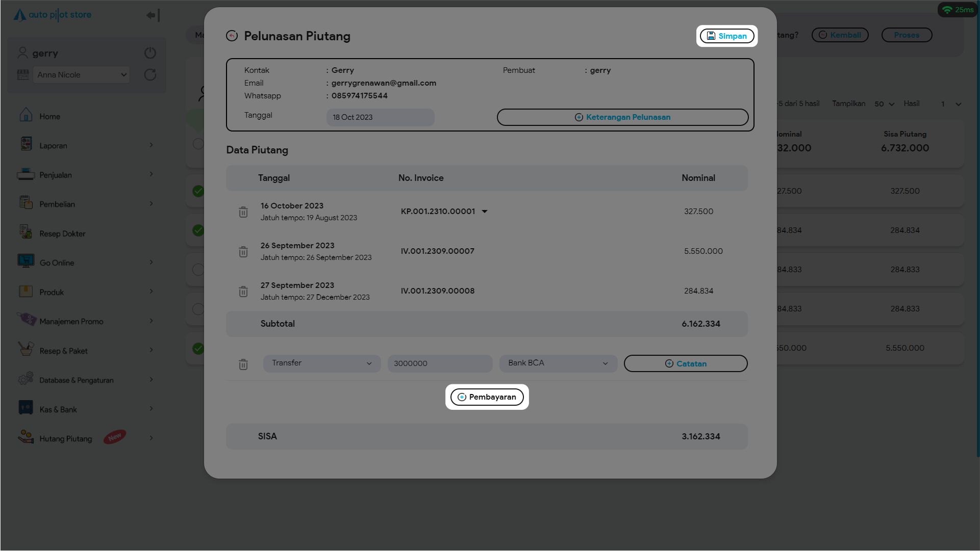
Task: Click the power logout icon
Action: [x=150, y=53]
